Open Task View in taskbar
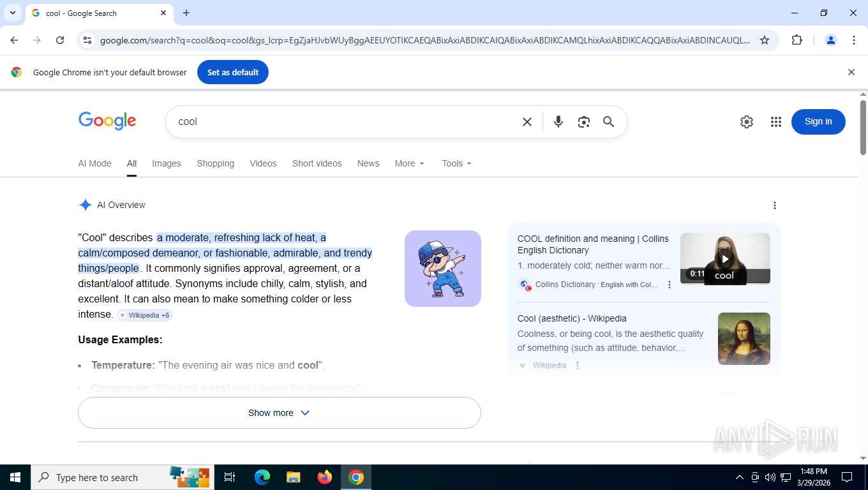This screenshot has height=490, width=868. point(230,477)
